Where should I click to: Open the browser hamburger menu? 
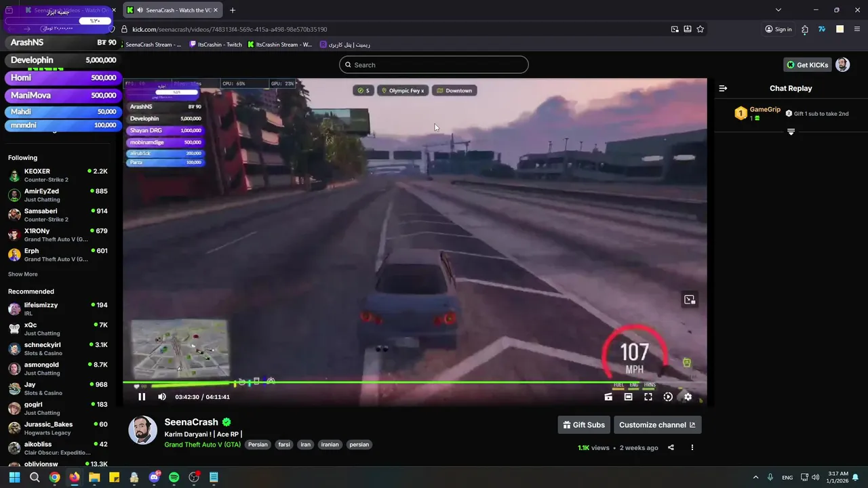857,29
